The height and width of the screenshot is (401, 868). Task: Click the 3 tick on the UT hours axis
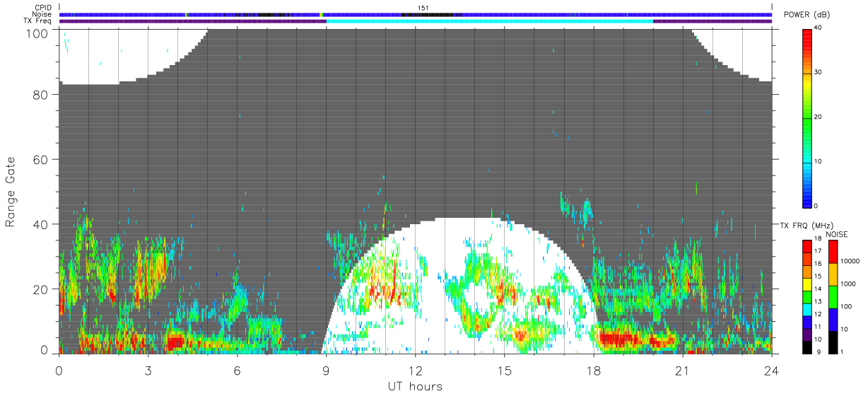click(148, 370)
